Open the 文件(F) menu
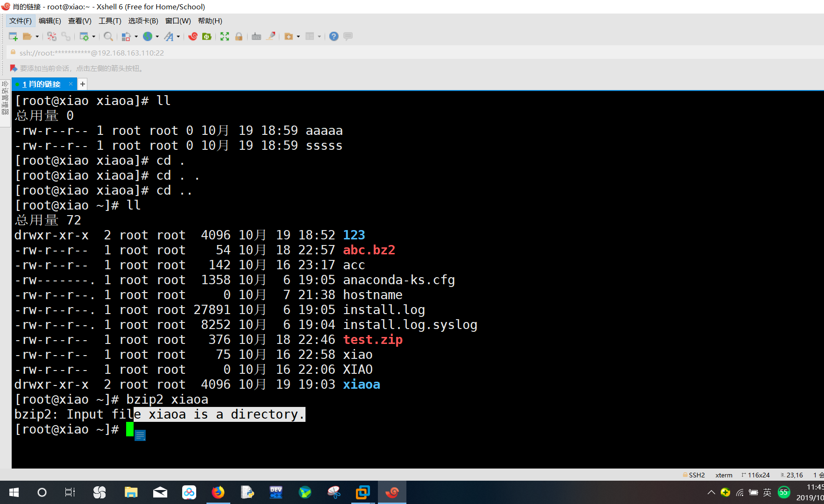824x504 pixels. tap(21, 21)
